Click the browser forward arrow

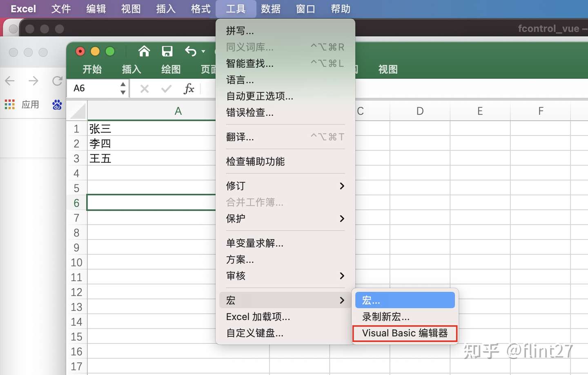click(x=33, y=81)
